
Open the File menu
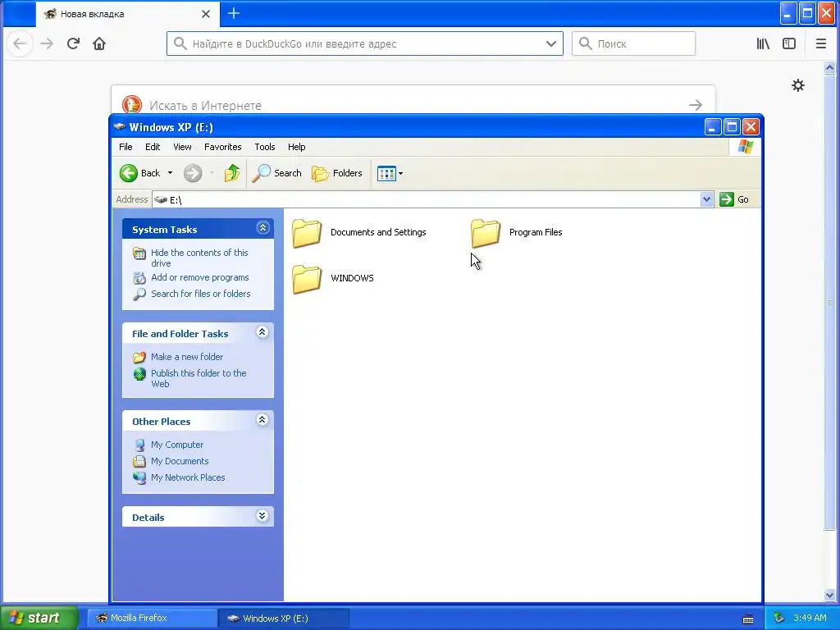click(x=126, y=147)
